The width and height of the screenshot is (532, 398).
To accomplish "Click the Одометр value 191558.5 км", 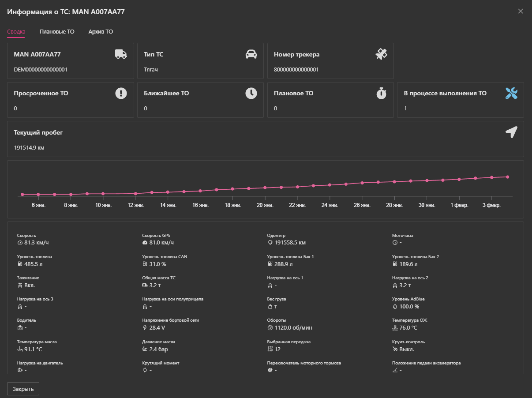I will [290, 243].
